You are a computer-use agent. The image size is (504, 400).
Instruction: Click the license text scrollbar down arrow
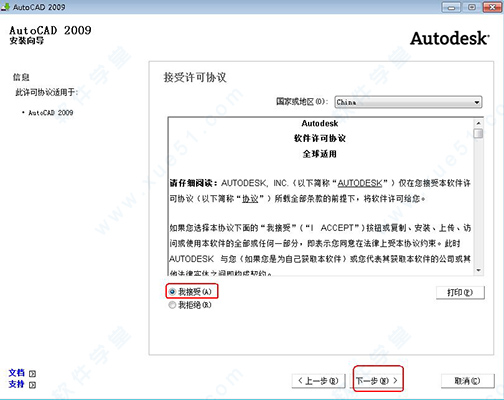(x=478, y=270)
